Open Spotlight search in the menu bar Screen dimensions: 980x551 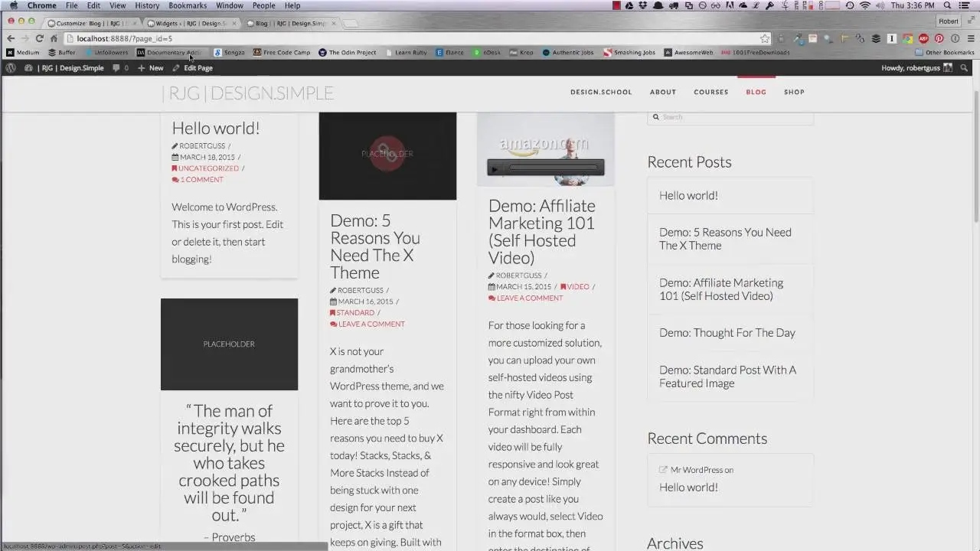pos(947,5)
